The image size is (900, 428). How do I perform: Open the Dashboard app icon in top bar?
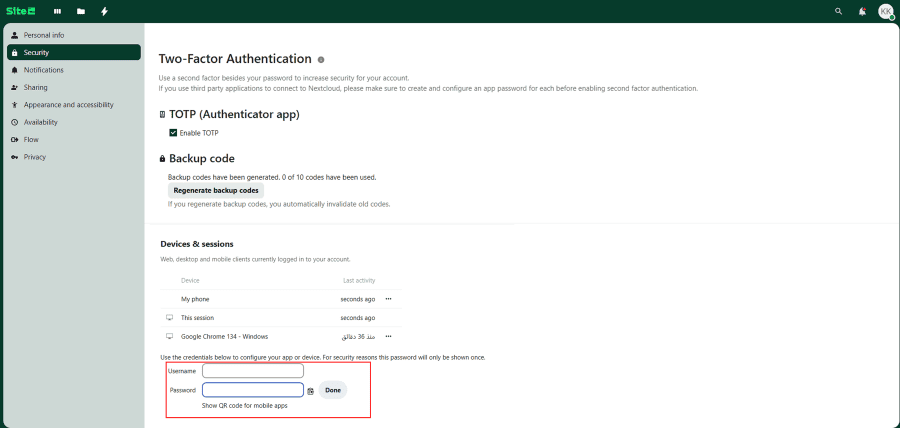point(57,11)
